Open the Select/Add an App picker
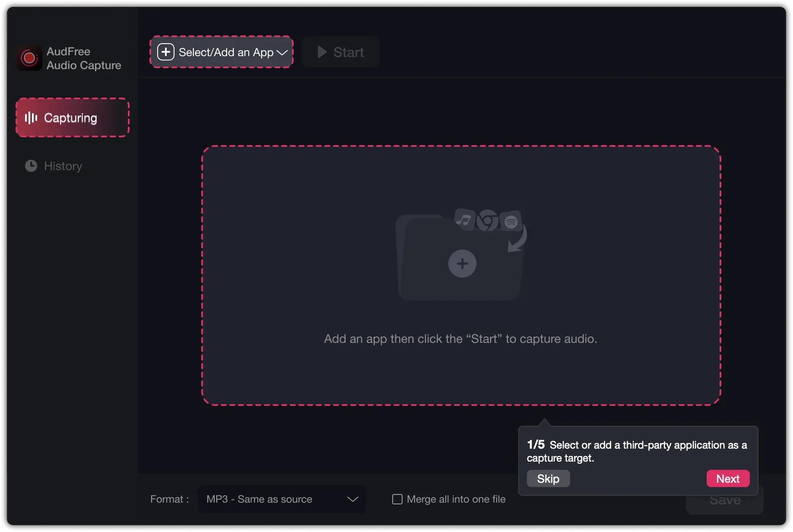 click(x=221, y=52)
